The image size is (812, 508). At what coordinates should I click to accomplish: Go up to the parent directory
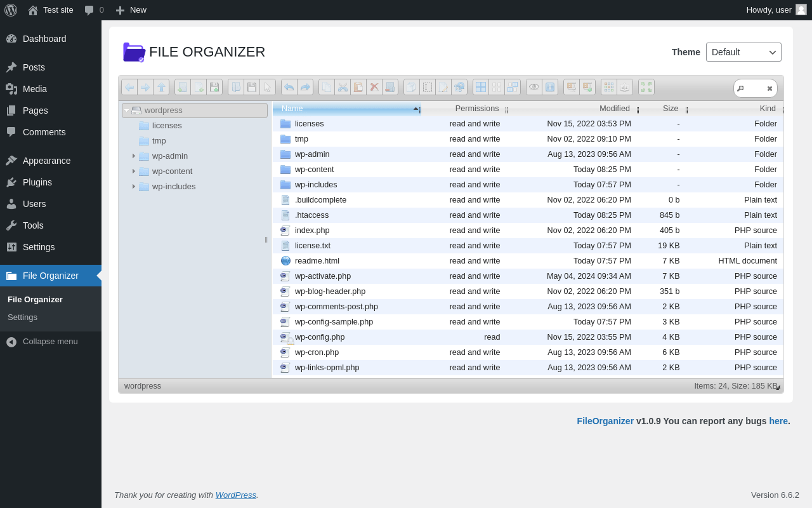pos(161,87)
